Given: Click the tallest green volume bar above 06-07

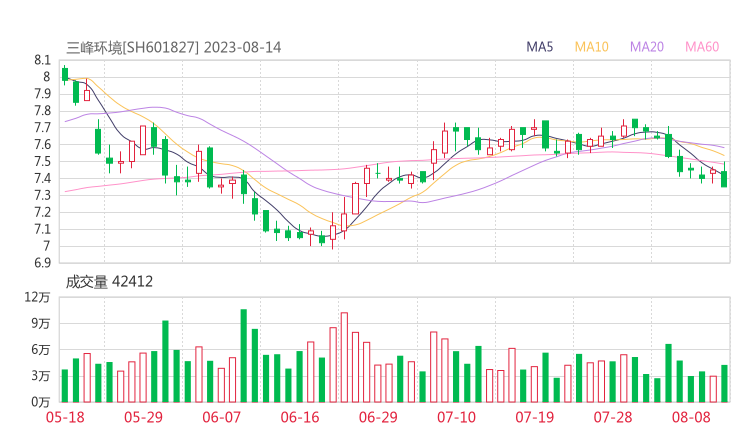Looking at the screenshot, I should pos(244,355).
